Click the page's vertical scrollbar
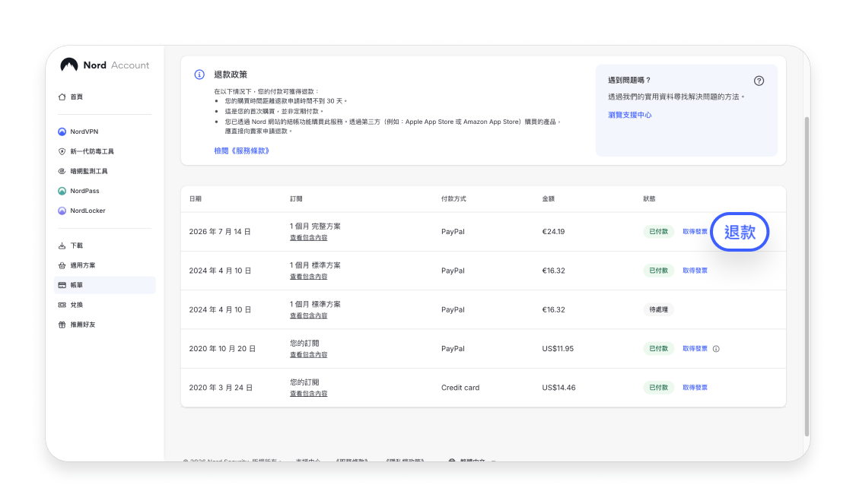This screenshot has width=856, height=504. (807, 276)
